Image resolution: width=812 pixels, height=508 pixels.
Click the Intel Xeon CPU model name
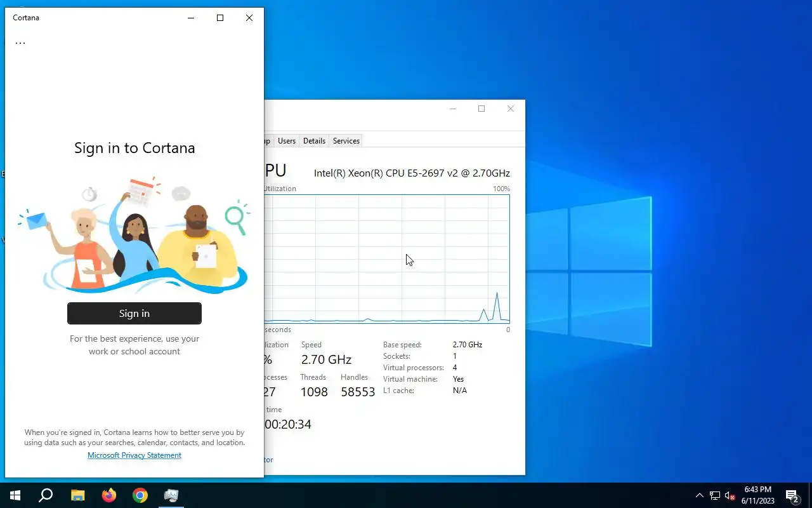coord(412,173)
